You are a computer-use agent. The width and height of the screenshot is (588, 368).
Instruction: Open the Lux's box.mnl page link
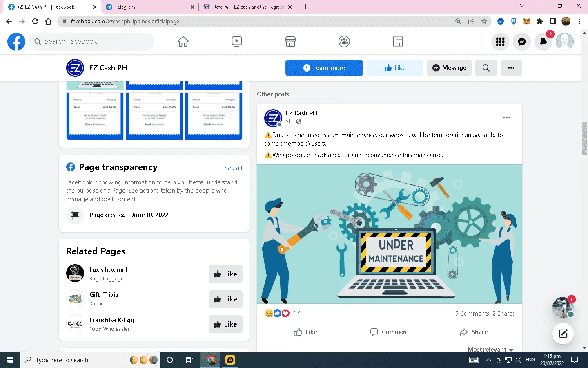108,270
